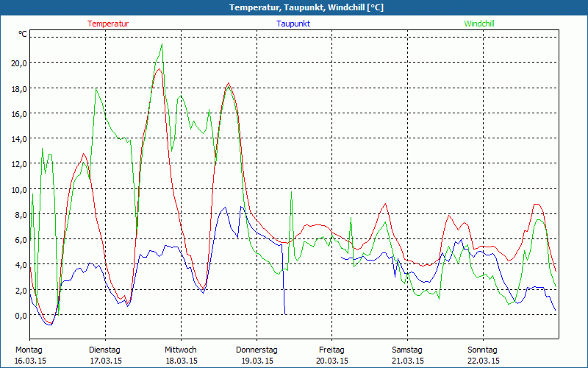The height and width of the screenshot is (368, 588).
Task: Click the °C unit label on the axis
Action: point(22,34)
